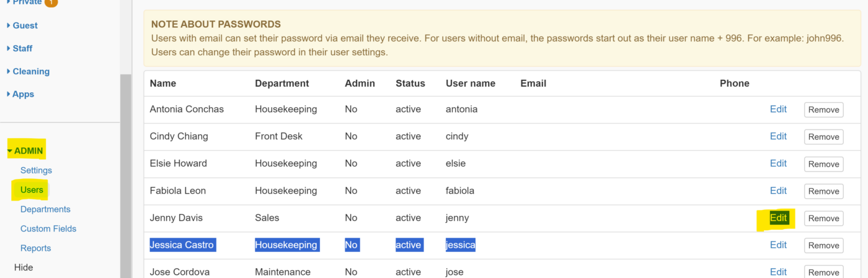The width and height of the screenshot is (868, 278).
Task: Remove Cindy Chiang from users
Action: [x=823, y=137]
